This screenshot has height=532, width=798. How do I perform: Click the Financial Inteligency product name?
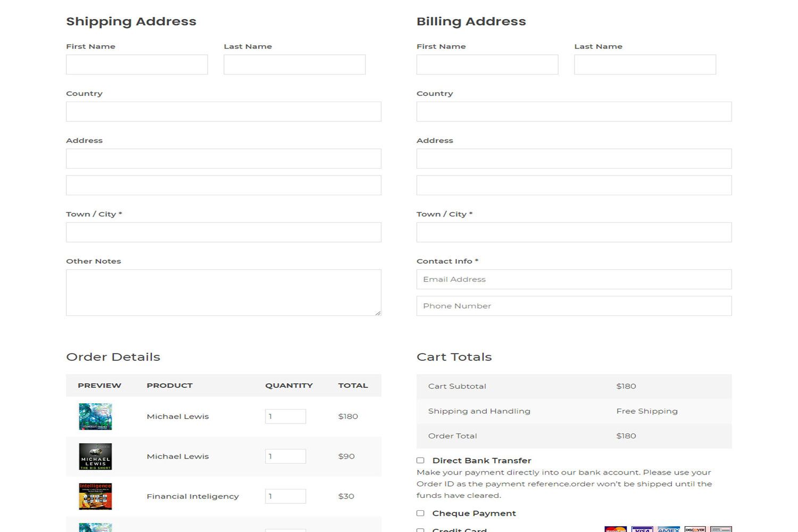pyautogui.click(x=193, y=496)
